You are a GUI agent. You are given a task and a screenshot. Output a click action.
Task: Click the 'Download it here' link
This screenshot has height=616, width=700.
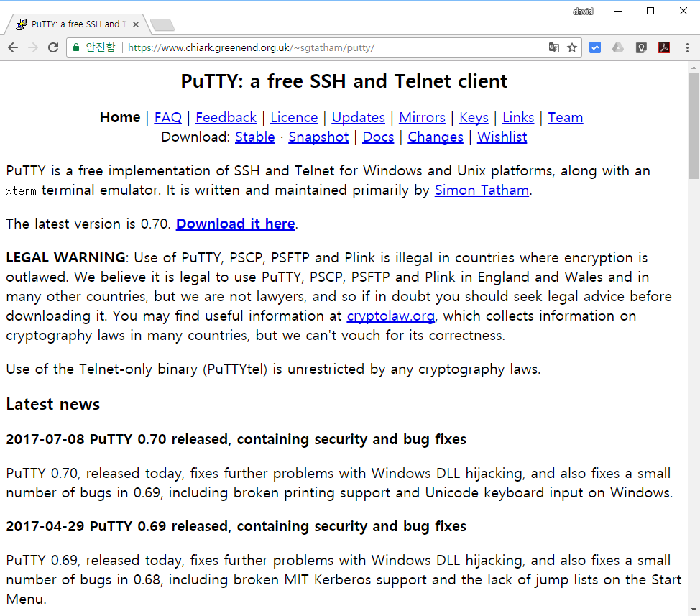(x=236, y=224)
